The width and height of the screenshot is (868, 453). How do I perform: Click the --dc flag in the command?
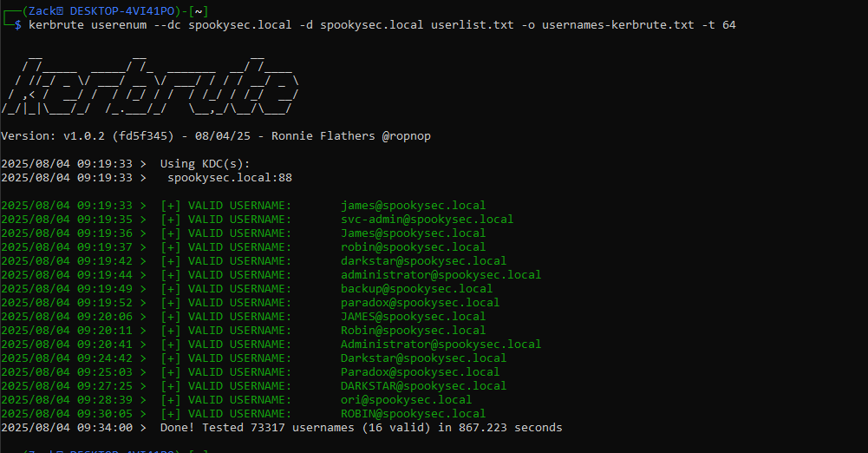click(166, 25)
